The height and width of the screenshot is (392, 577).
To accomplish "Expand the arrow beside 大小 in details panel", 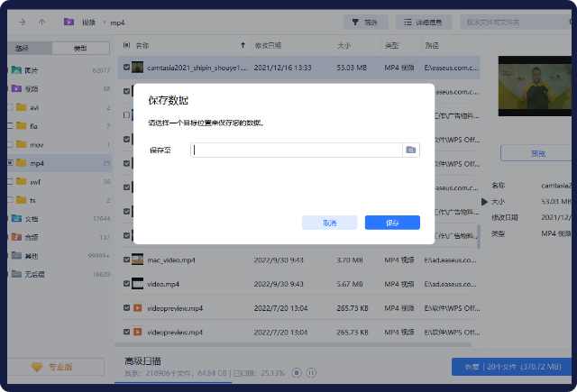I will coord(485,202).
